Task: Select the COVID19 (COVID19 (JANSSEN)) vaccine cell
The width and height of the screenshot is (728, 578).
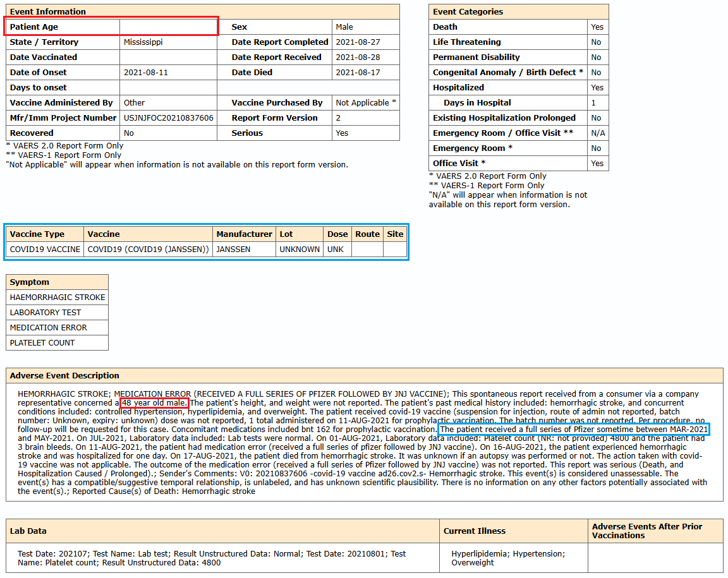Action: point(148,249)
